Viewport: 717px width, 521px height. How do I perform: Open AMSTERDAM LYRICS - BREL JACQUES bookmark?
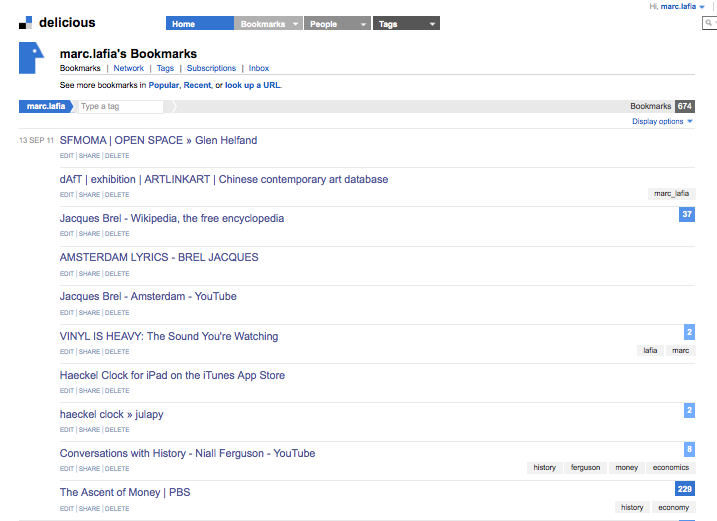pyautogui.click(x=159, y=257)
